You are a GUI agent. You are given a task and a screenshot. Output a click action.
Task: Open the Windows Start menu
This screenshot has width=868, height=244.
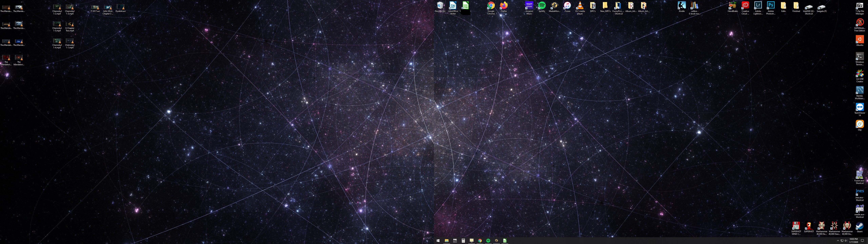point(438,241)
